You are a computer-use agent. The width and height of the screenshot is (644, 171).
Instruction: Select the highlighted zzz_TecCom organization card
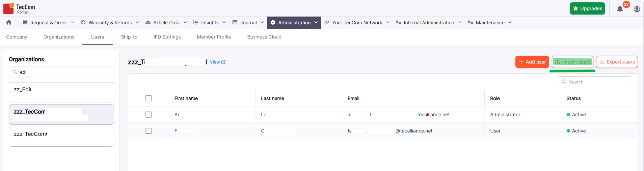(61, 115)
